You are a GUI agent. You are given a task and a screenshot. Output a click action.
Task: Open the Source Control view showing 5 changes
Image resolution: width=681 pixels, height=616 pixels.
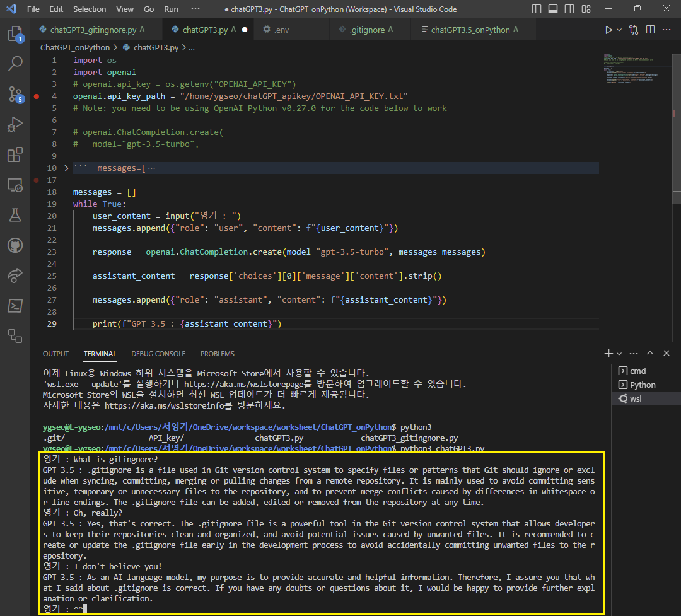15,93
